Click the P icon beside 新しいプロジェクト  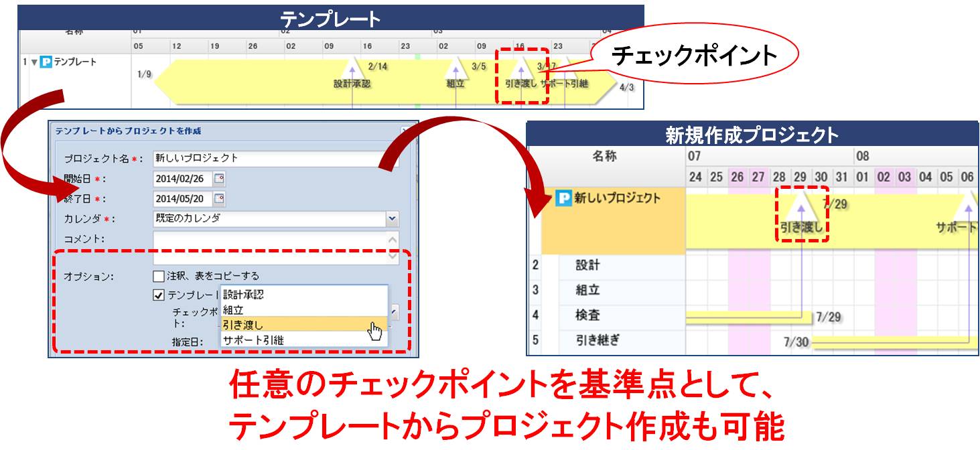(564, 199)
